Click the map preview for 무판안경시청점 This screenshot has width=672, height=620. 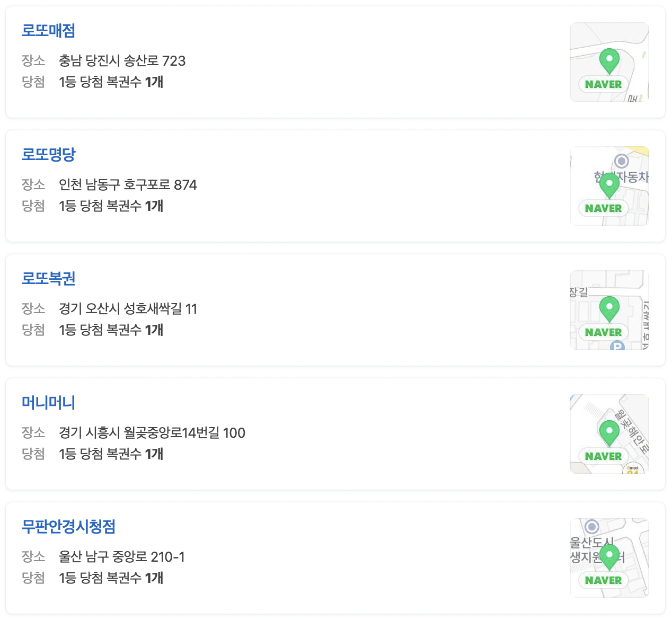pyautogui.click(x=609, y=557)
